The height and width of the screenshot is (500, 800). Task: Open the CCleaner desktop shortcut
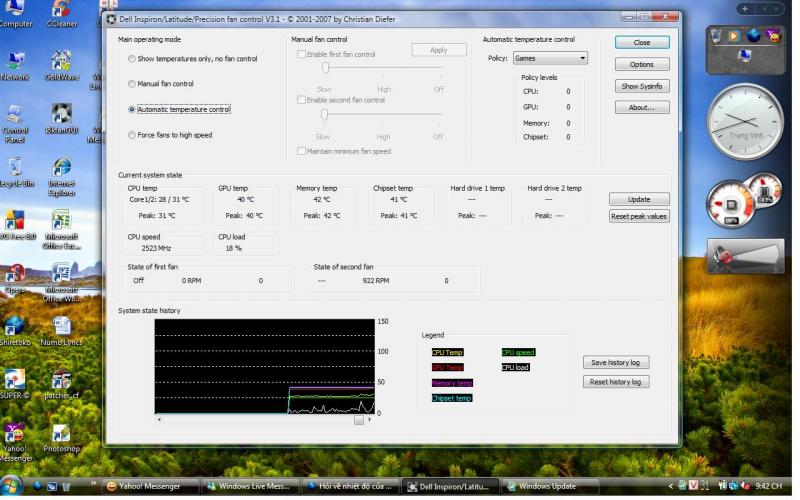(61, 11)
